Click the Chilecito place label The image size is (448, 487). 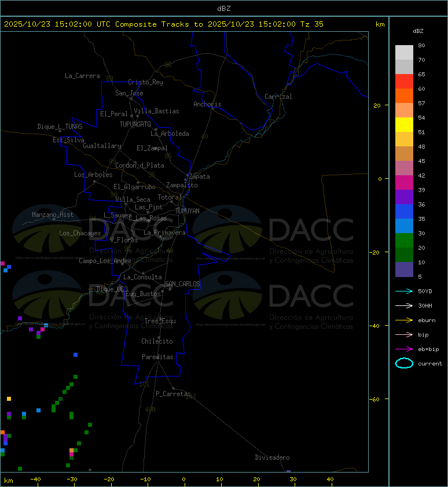[157, 341]
